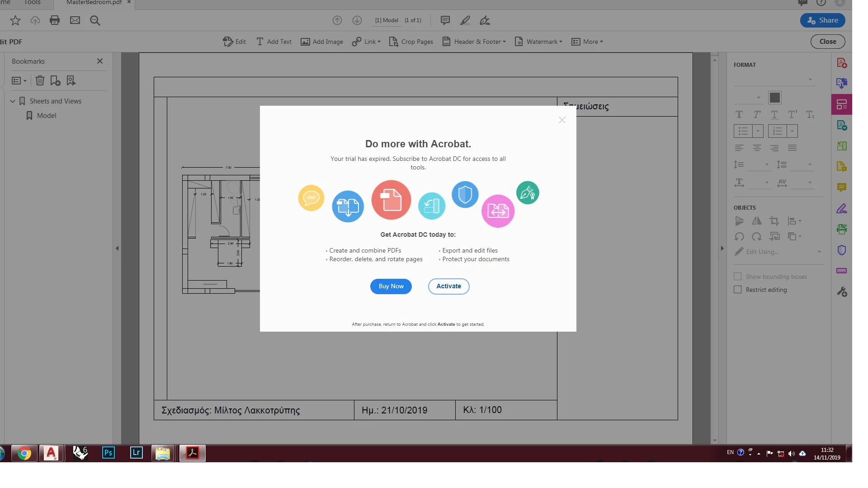The height and width of the screenshot is (488, 868).
Task: Collapse the Sheets and Views bookmark
Action: (x=13, y=101)
